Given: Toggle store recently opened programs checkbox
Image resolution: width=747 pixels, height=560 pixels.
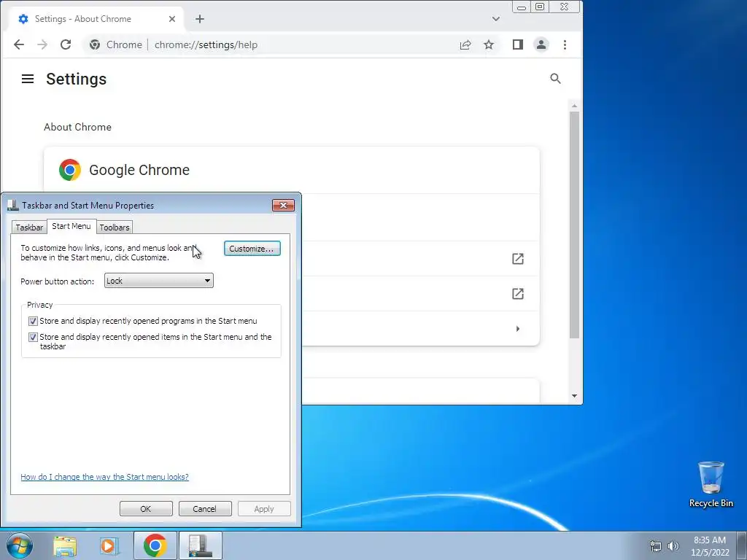Looking at the screenshot, I should click(x=33, y=322).
